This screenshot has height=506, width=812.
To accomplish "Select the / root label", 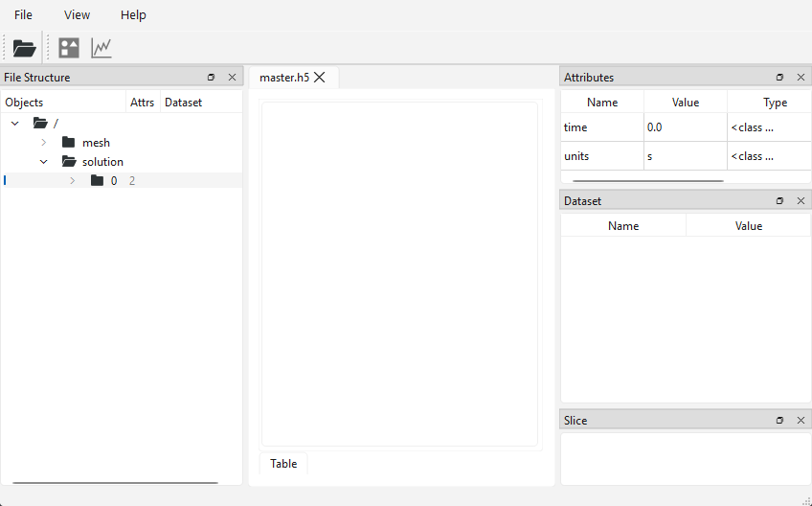I will click(56, 123).
